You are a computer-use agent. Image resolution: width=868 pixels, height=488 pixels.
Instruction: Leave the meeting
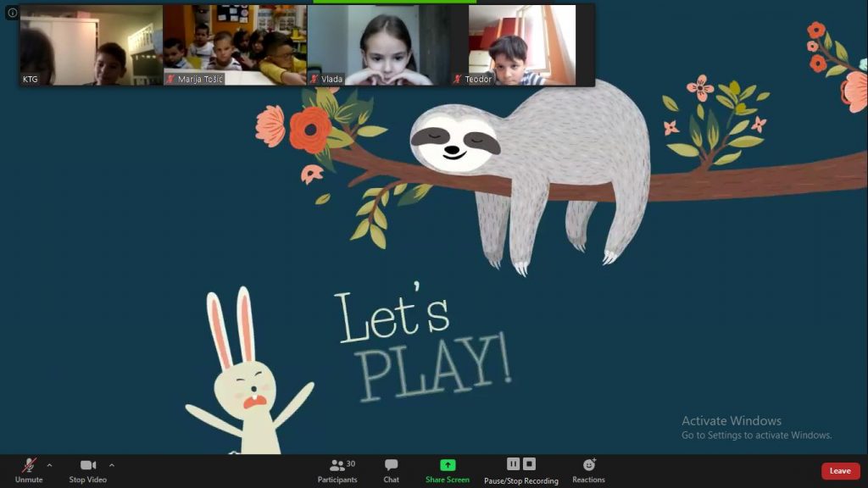tap(840, 471)
